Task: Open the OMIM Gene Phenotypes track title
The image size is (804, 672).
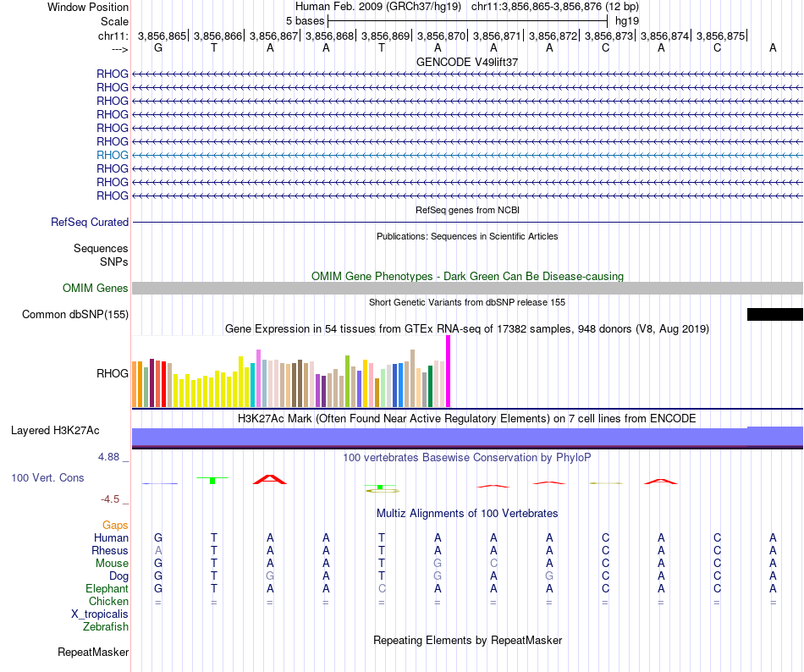Action: pyautogui.click(x=467, y=276)
